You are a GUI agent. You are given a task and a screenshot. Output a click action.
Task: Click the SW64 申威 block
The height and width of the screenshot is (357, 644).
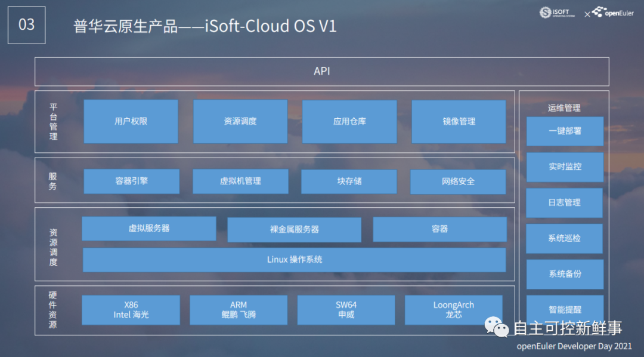pos(346,310)
